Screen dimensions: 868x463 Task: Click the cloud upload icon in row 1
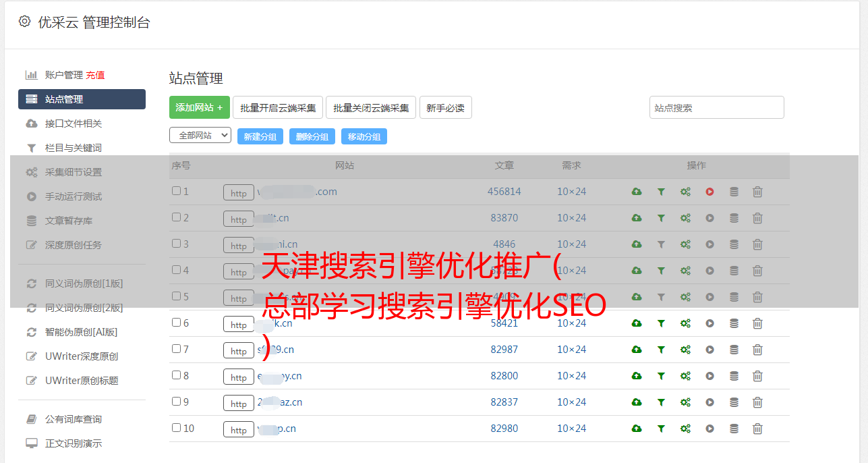pyautogui.click(x=637, y=192)
